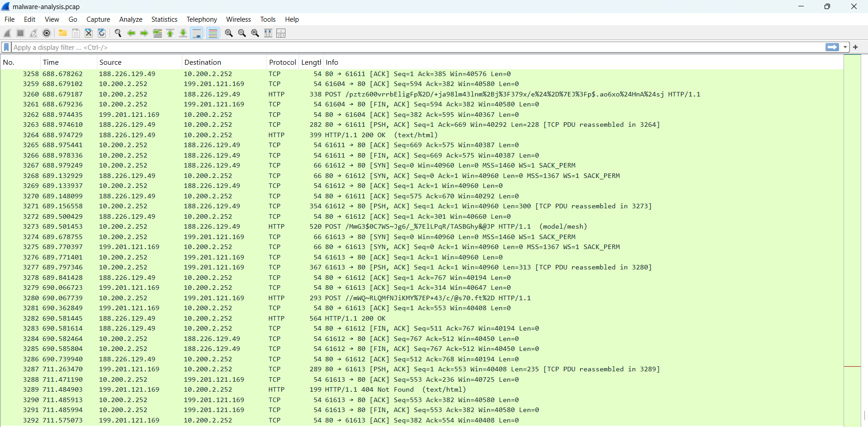The width and height of the screenshot is (868, 427).
Task: Sort by the Protocol column header
Action: click(x=283, y=62)
